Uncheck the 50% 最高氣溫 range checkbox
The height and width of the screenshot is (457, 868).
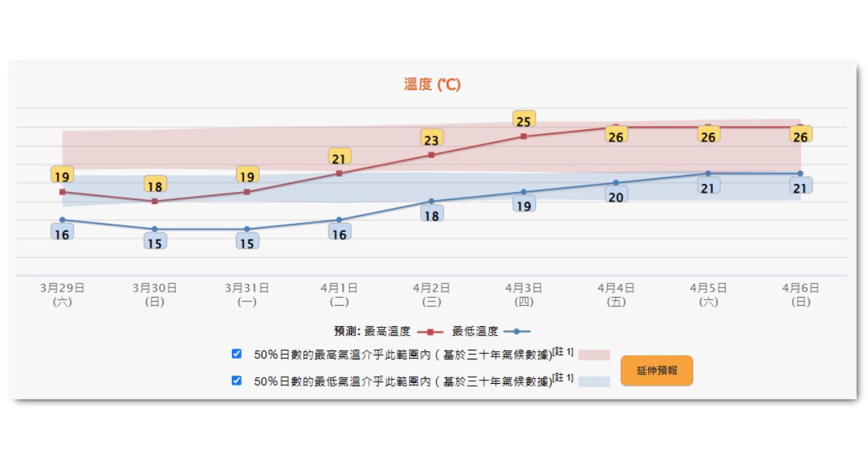(236, 354)
